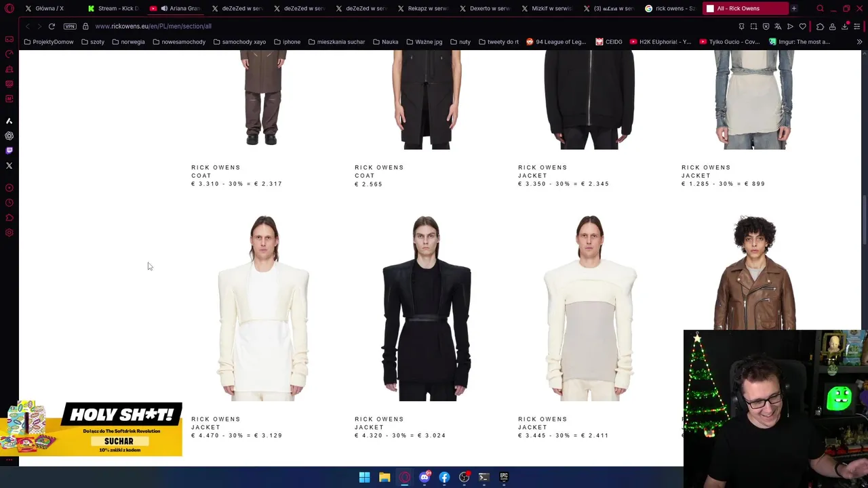Open the jacket listing priced € 899
The width and height of the screenshot is (868, 488).
point(753,100)
